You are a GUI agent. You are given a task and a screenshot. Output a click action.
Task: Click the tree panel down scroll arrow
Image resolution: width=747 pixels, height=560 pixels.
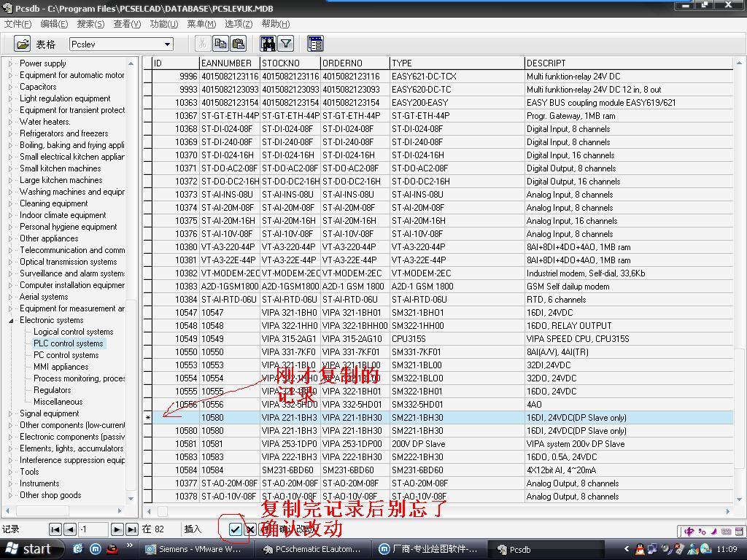pyautogui.click(x=131, y=499)
